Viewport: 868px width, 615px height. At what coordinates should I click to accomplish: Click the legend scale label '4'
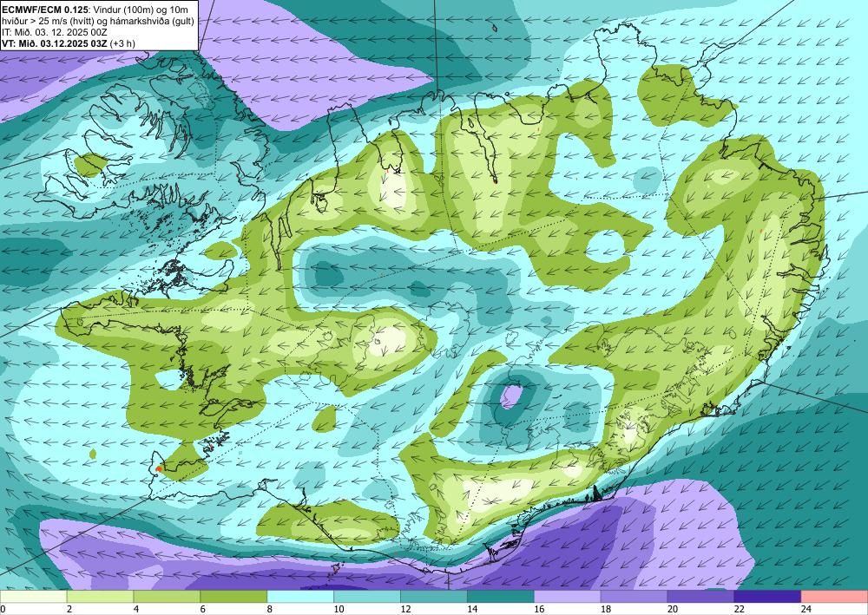point(136,609)
